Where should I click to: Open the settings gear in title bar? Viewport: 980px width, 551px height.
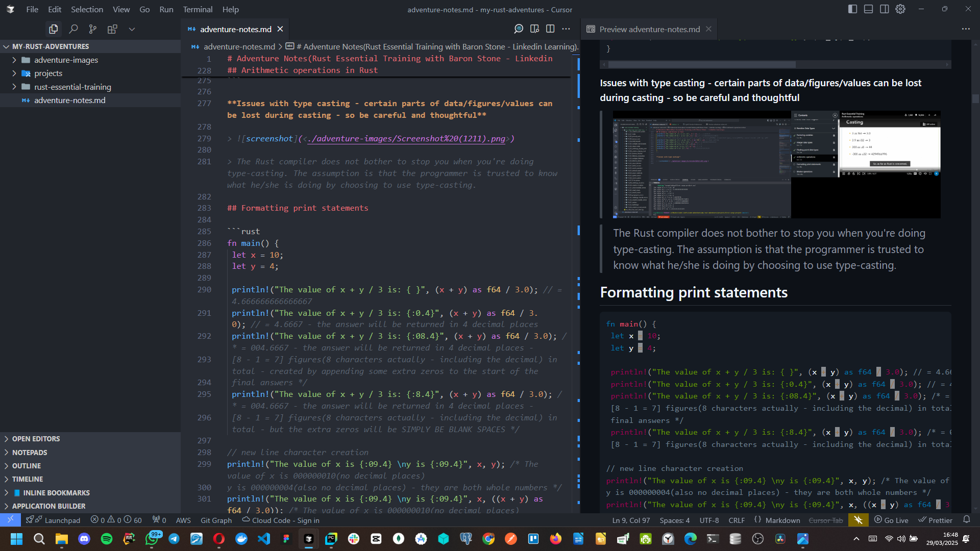click(900, 9)
